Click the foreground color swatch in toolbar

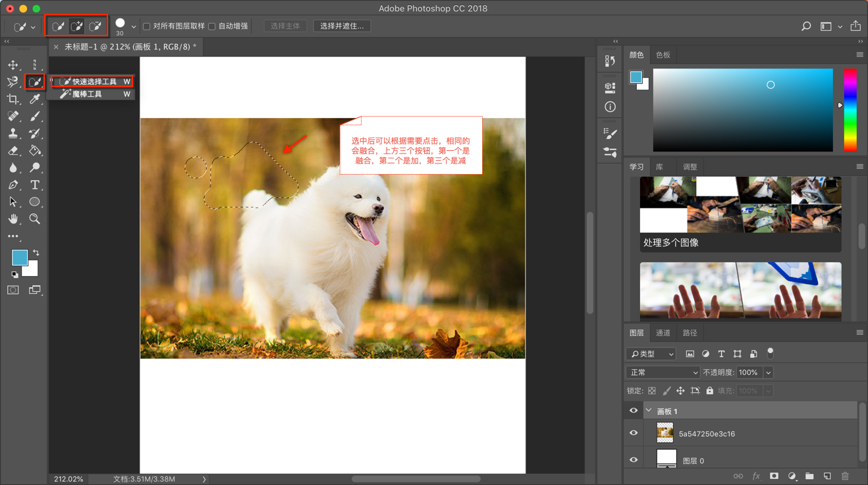coord(19,257)
